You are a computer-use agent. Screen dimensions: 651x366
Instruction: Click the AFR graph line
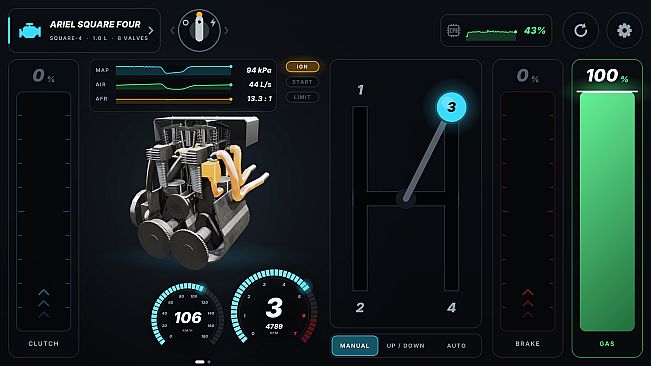(174, 100)
